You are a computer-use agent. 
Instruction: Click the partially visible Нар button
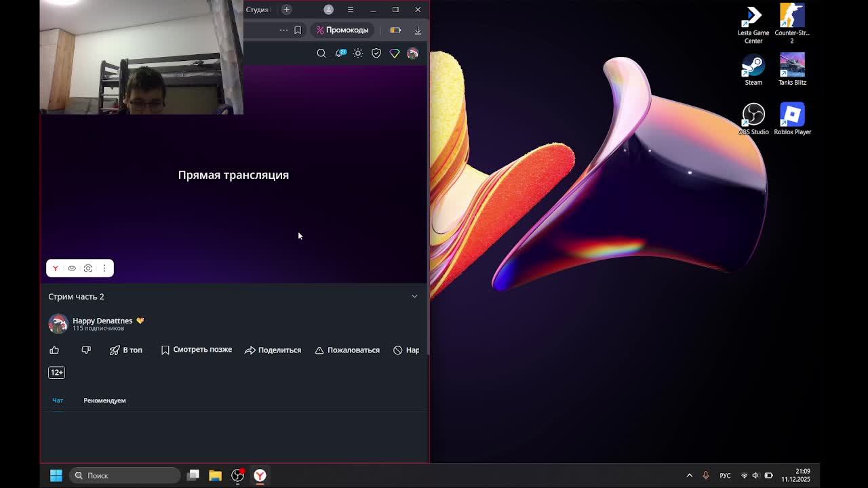[407, 350]
